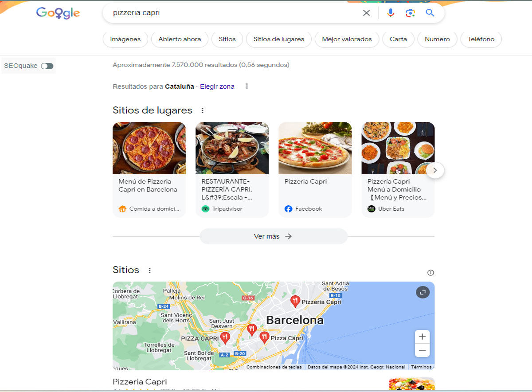The image size is (532, 392).
Task: Open the Pizzeria Capri local listing
Action: 140,382
